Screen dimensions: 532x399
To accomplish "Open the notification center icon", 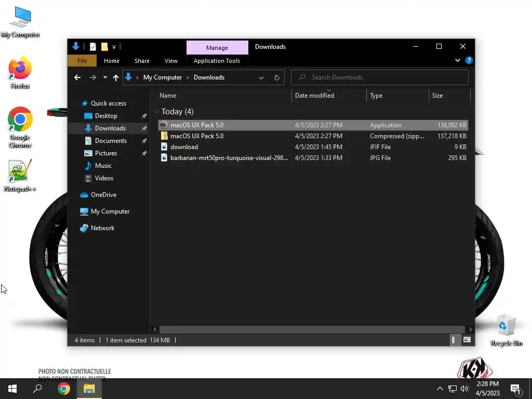I will click(x=515, y=389).
